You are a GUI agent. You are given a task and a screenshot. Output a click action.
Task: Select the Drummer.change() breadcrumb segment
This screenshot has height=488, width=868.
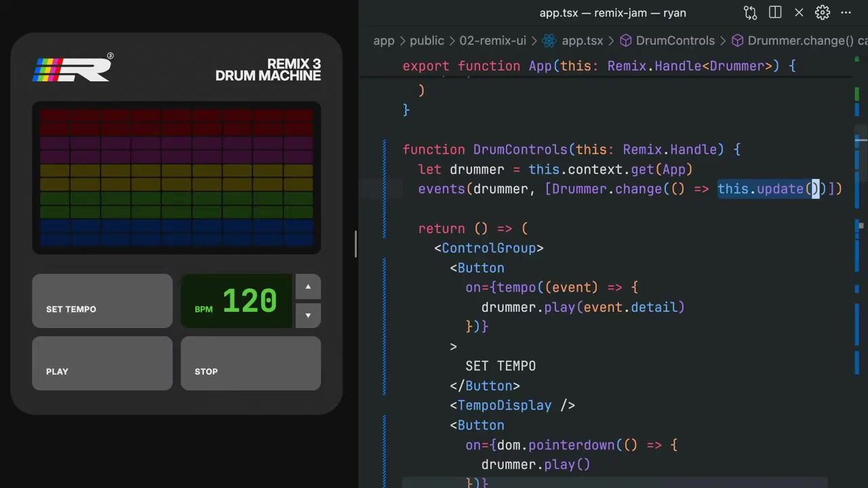(x=801, y=41)
